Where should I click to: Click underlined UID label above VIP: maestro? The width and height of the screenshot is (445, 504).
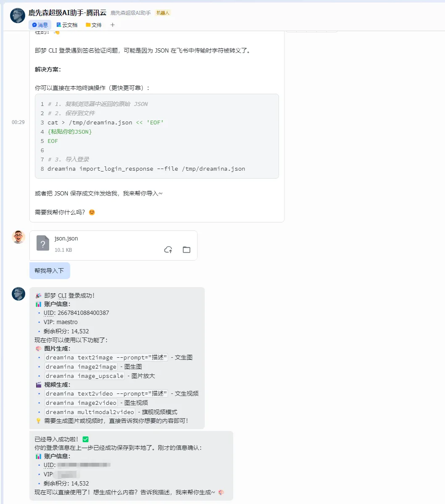(49, 313)
